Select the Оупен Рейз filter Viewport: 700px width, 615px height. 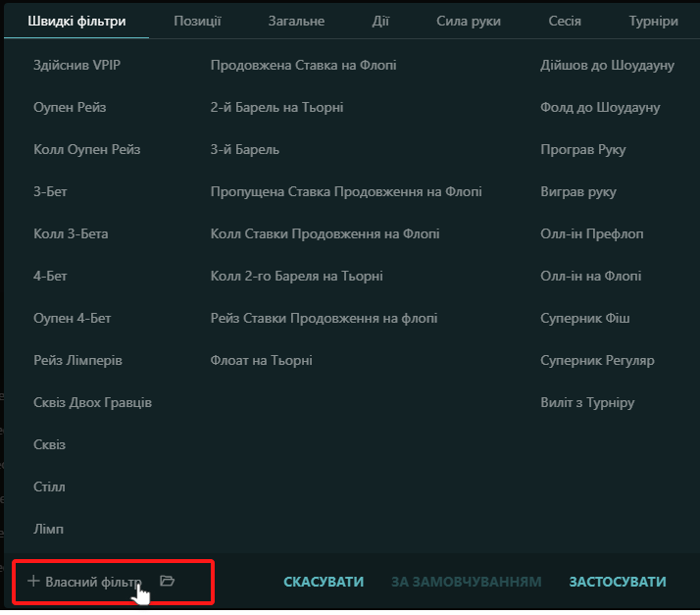pyautogui.click(x=70, y=107)
